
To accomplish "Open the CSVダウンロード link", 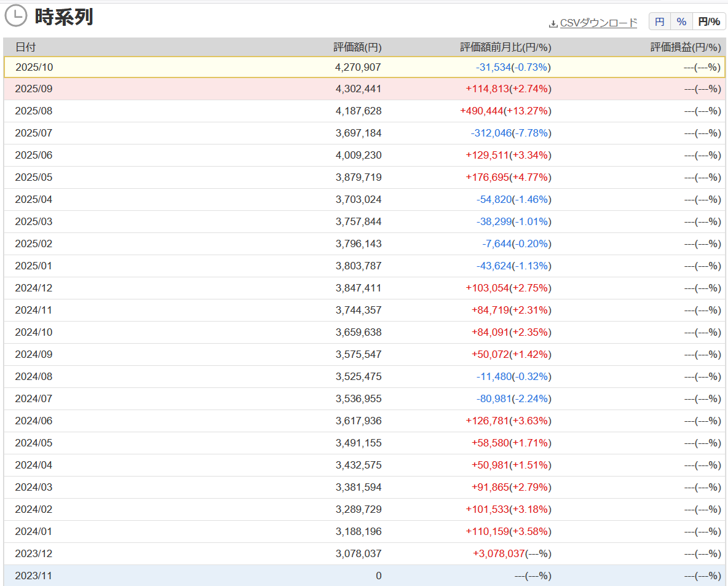I will click(598, 23).
